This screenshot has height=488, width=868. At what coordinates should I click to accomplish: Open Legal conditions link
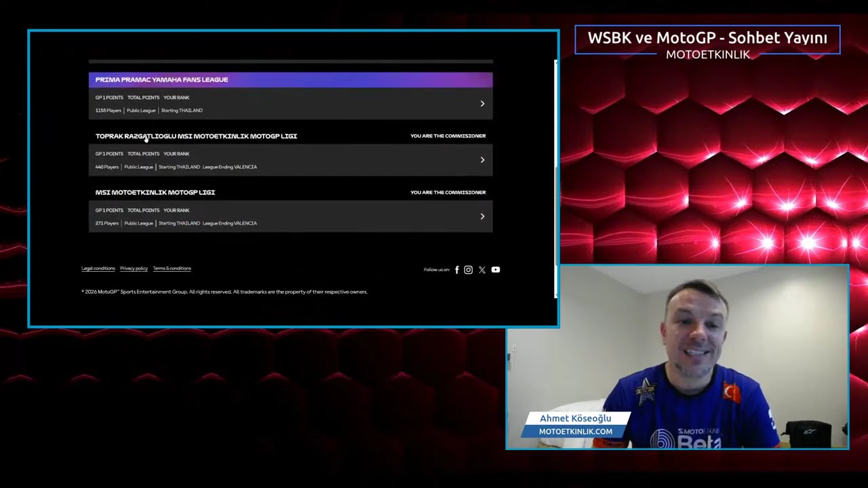(98, 268)
